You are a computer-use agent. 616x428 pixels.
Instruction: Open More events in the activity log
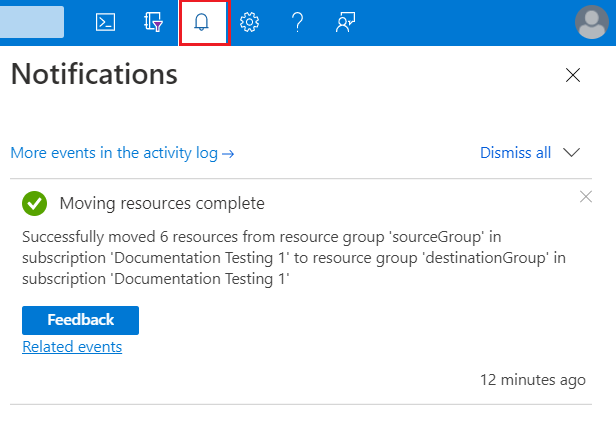(122, 153)
